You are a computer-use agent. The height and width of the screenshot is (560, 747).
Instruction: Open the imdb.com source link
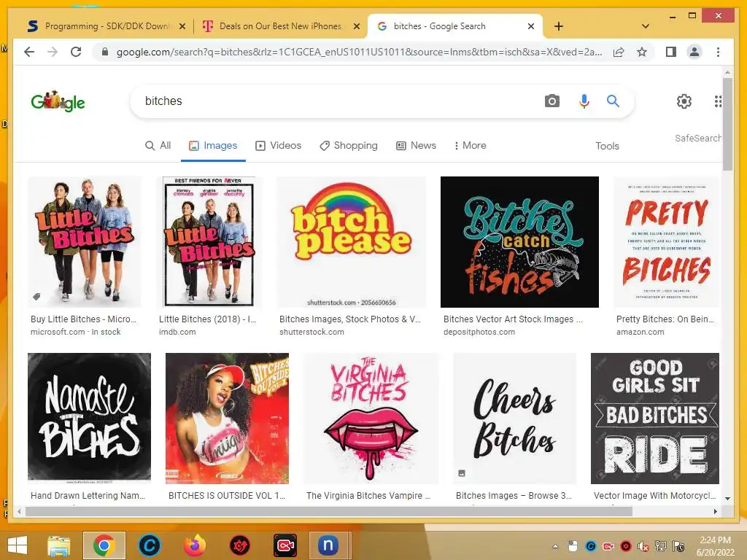click(177, 332)
